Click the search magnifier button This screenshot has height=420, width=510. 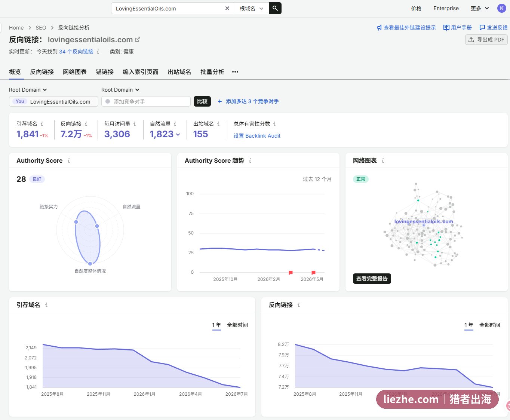coord(275,8)
